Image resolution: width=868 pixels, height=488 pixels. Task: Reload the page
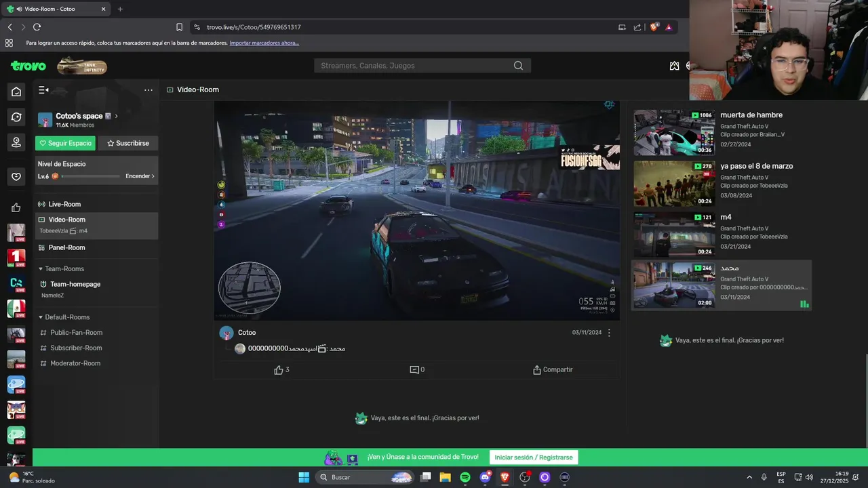coord(37,27)
